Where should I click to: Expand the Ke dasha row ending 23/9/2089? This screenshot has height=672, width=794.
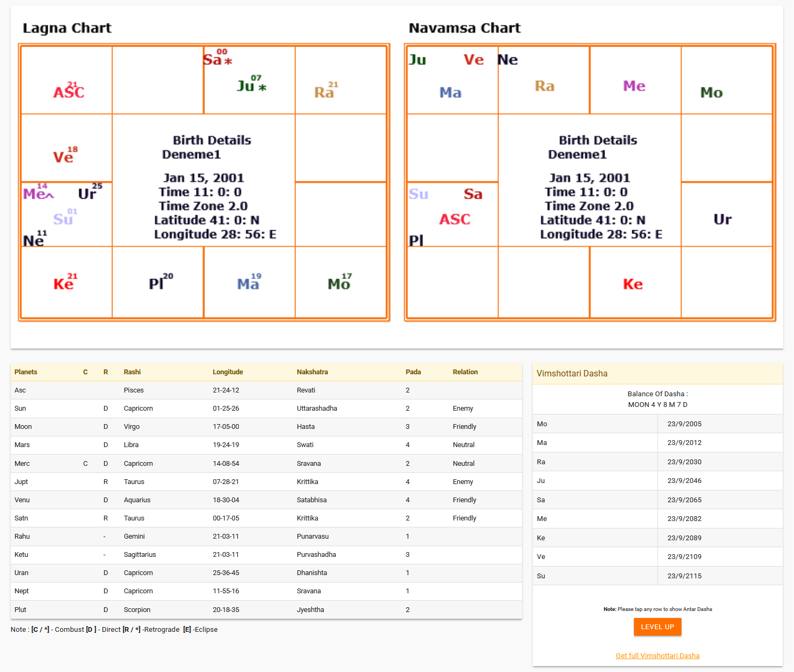(657, 538)
